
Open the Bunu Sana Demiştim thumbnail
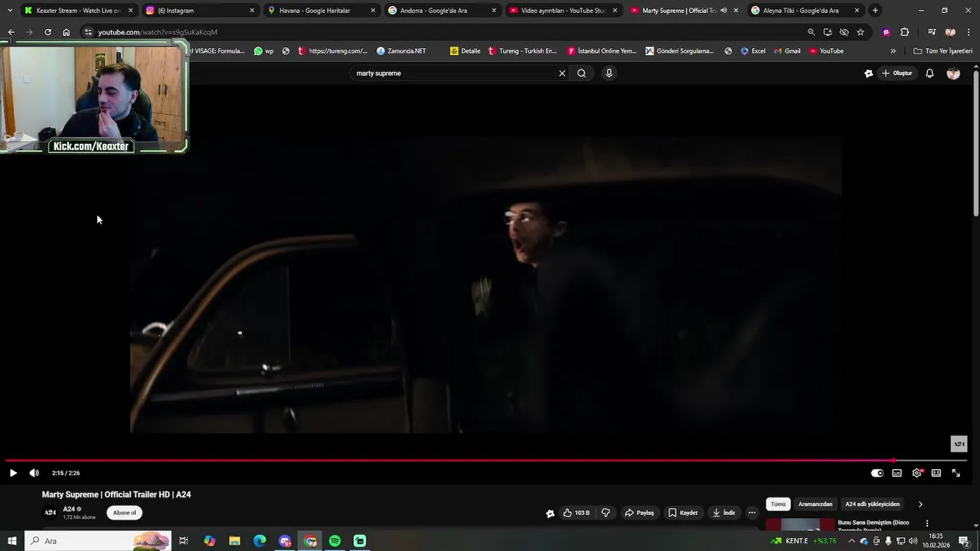coord(800,525)
